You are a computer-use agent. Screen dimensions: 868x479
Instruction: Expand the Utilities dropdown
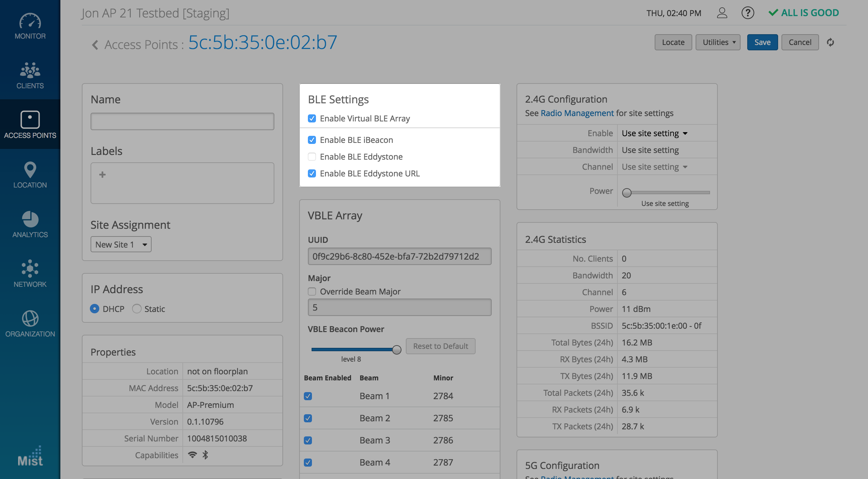[718, 43]
